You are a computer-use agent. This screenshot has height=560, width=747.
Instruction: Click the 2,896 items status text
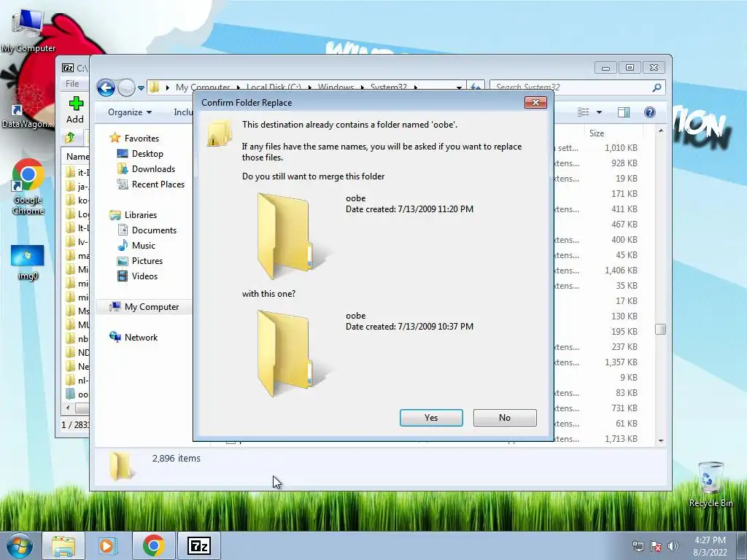177,459
